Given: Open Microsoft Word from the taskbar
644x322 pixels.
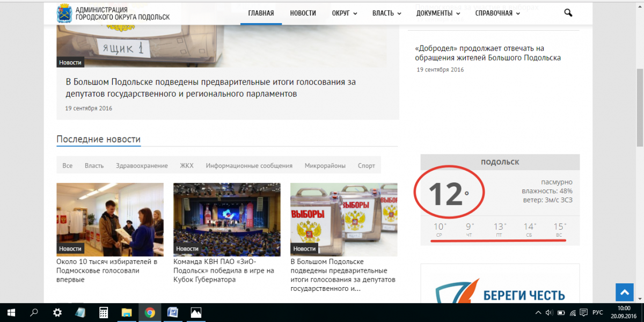Looking at the screenshot, I should [173, 312].
